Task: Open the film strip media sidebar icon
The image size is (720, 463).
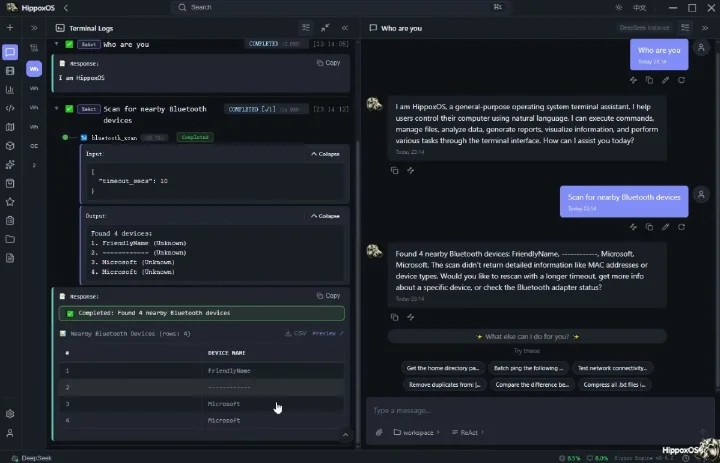Action: point(10,71)
